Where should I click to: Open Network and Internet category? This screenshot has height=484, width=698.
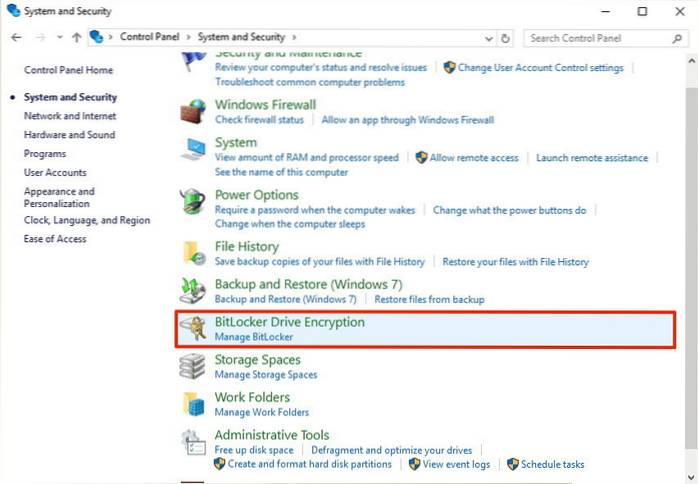pos(70,116)
